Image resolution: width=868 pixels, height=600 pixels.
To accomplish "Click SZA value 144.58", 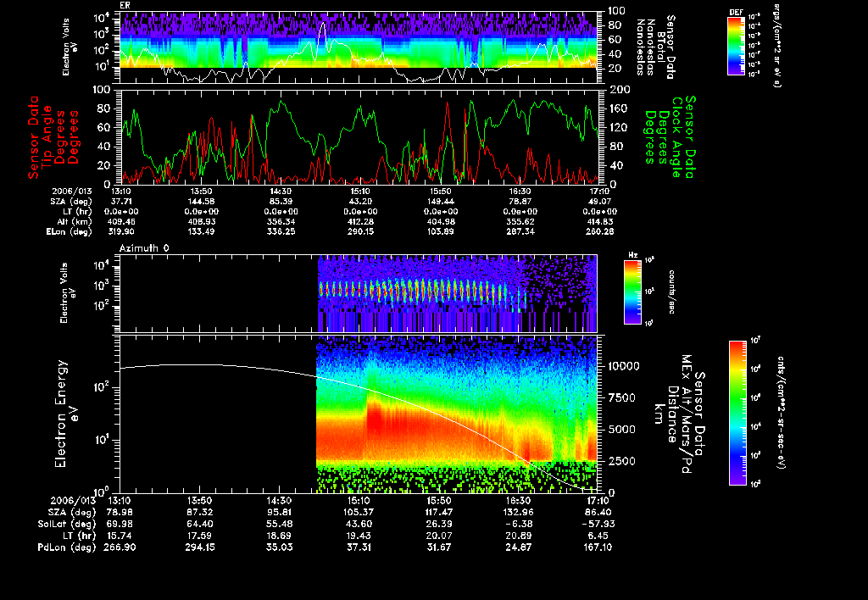I will (x=201, y=202).
